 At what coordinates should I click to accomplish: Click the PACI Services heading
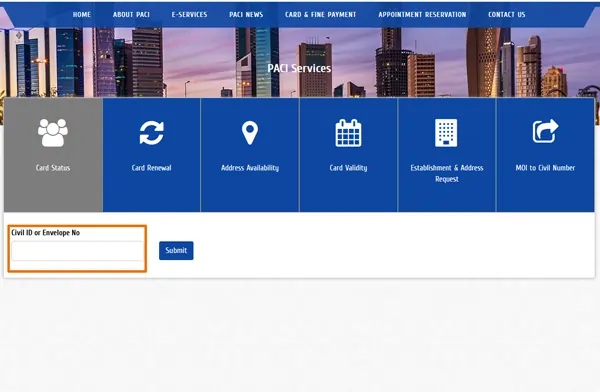coord(299,68)
